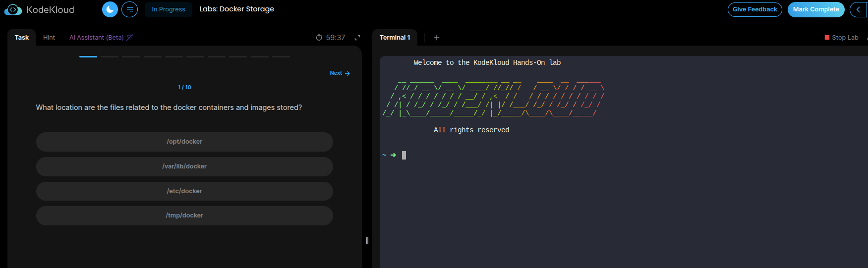Click the terminal prompt input area
Viewport: 868px width, 268px height.
404,156
